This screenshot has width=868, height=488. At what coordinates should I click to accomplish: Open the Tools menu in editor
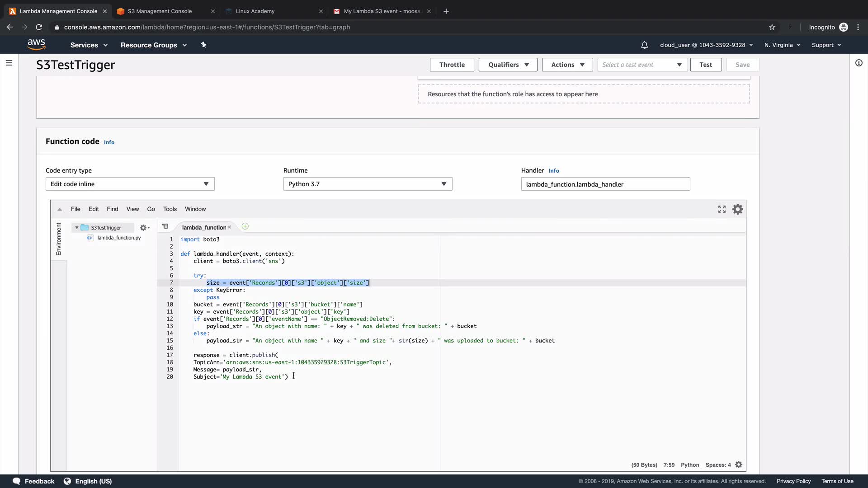(170, 209)
